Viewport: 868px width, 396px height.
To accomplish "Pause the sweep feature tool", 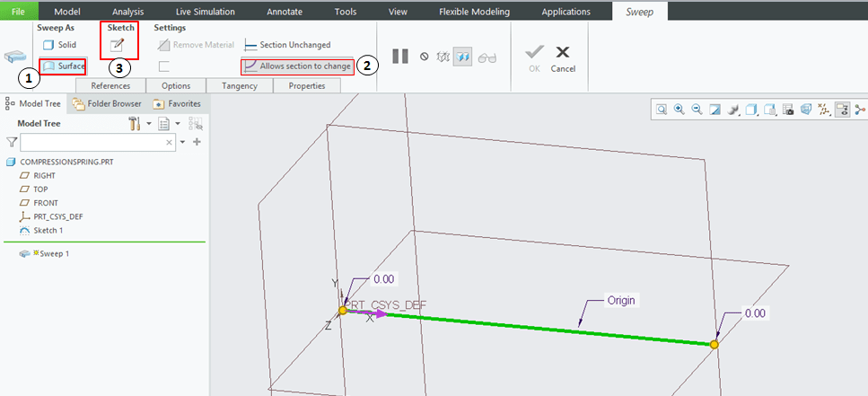I will [x=399, y=56].
